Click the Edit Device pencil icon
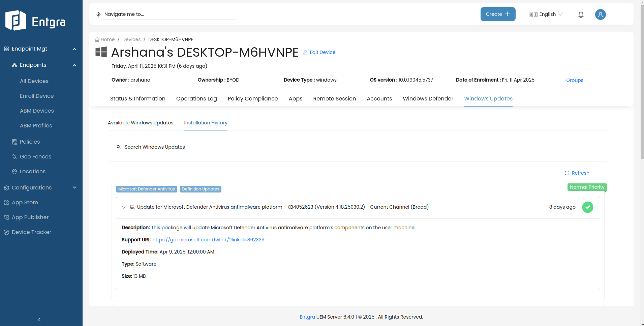644x326 pixels. click(x=305, y=52)
